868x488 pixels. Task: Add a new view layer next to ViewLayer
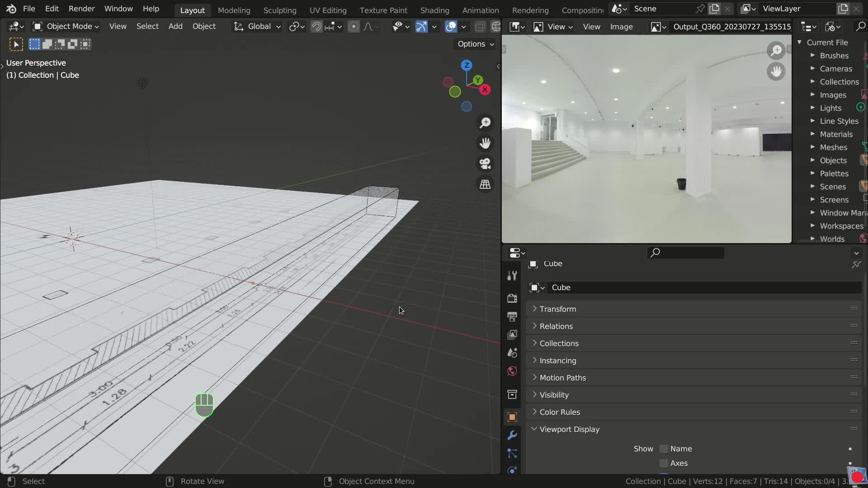point(843,9)
